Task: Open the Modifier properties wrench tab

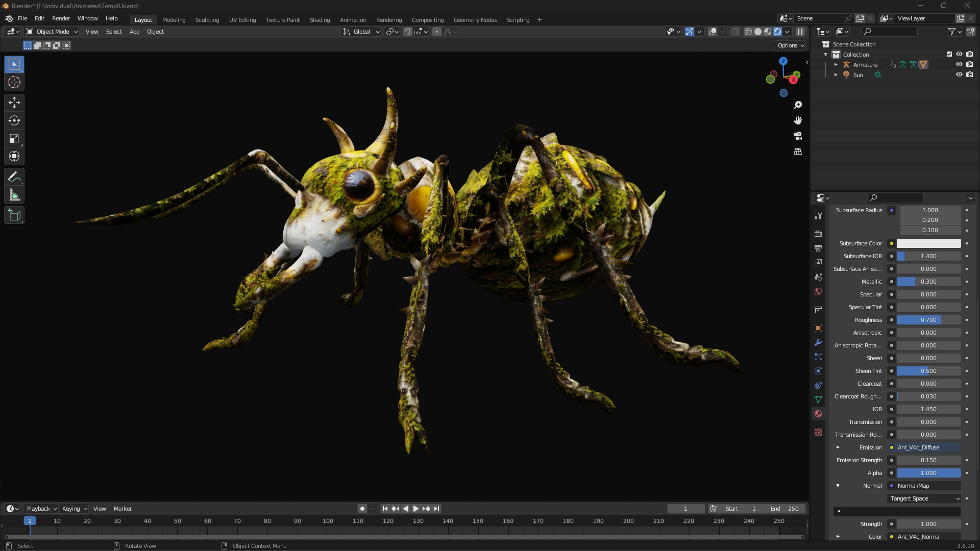Action: (x=818, y=342)
